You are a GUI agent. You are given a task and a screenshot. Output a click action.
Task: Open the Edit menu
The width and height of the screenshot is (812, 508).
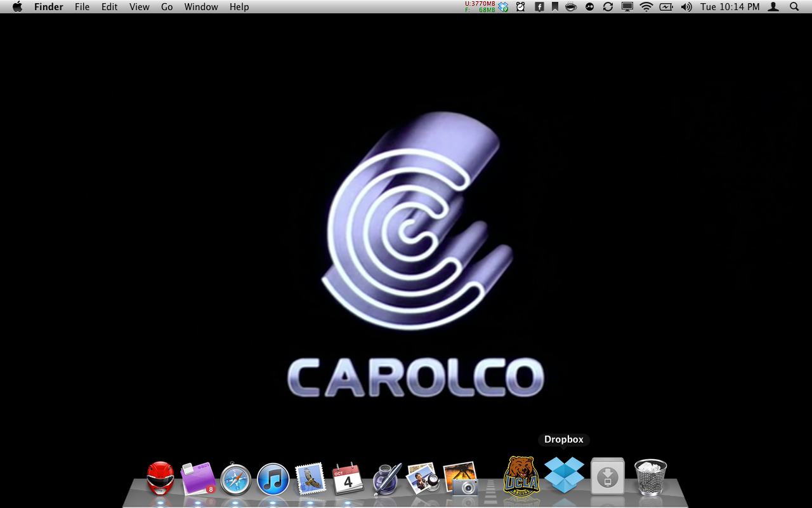point(110,7)
